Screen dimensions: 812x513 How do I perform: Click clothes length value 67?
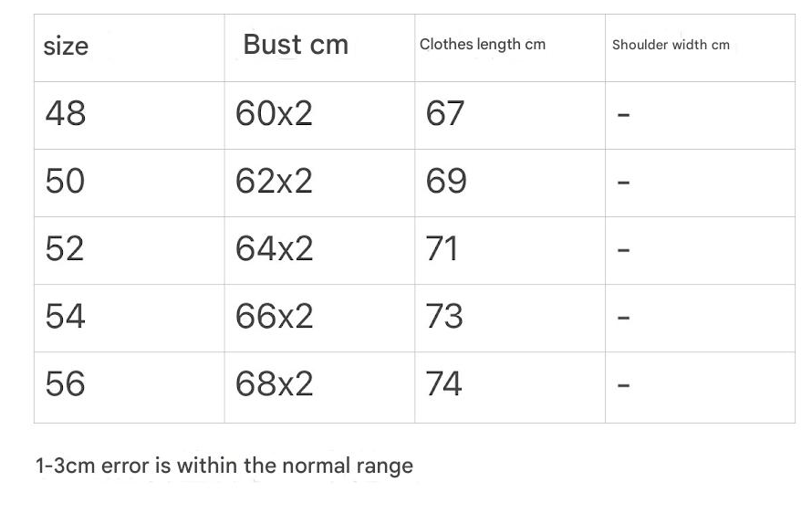click(x=445, y=113)
